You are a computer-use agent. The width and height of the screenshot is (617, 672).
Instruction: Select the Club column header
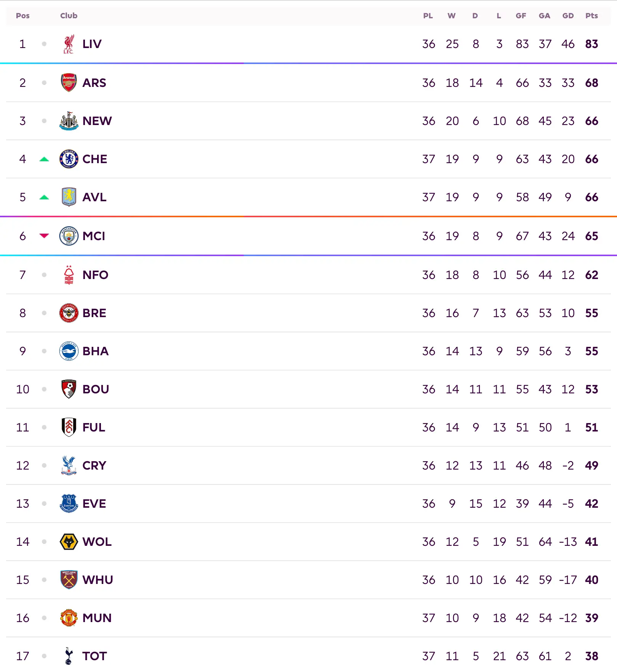(x=69, y=16)
